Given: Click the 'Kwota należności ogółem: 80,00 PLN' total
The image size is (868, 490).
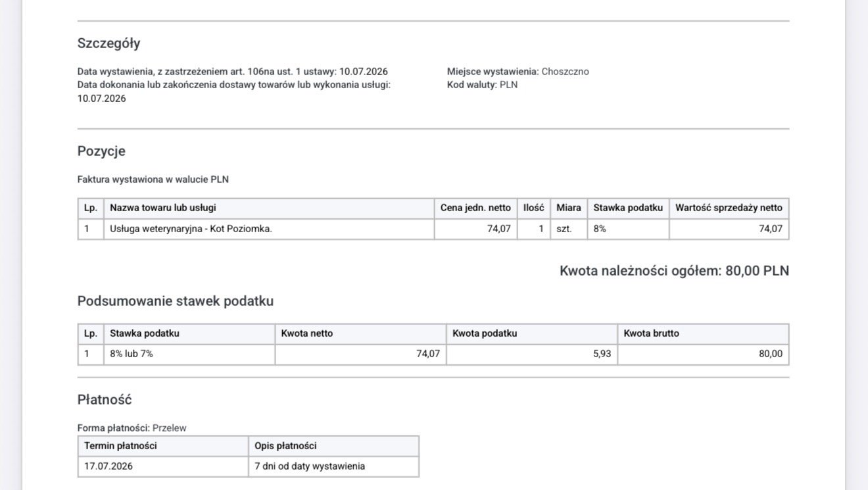Looking at the screenshot, I should coord(674,270).
